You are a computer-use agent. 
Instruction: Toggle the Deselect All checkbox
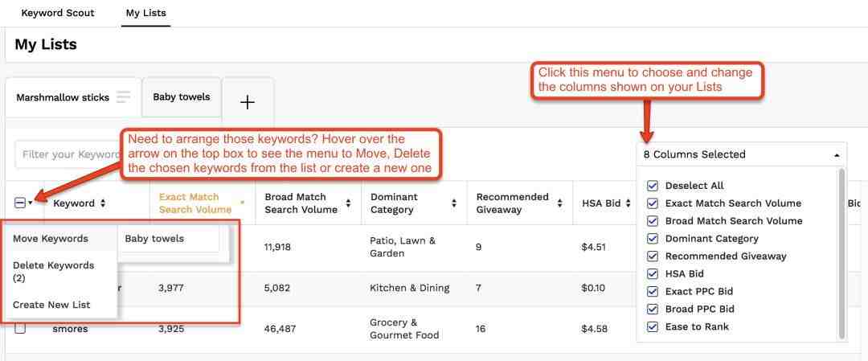coord(653,186)
